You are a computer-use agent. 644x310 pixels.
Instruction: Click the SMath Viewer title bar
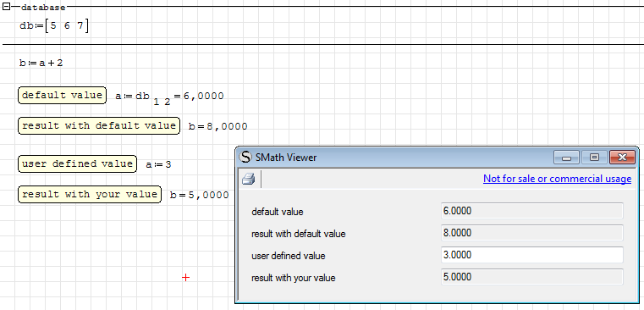click(x=394, y=157)
